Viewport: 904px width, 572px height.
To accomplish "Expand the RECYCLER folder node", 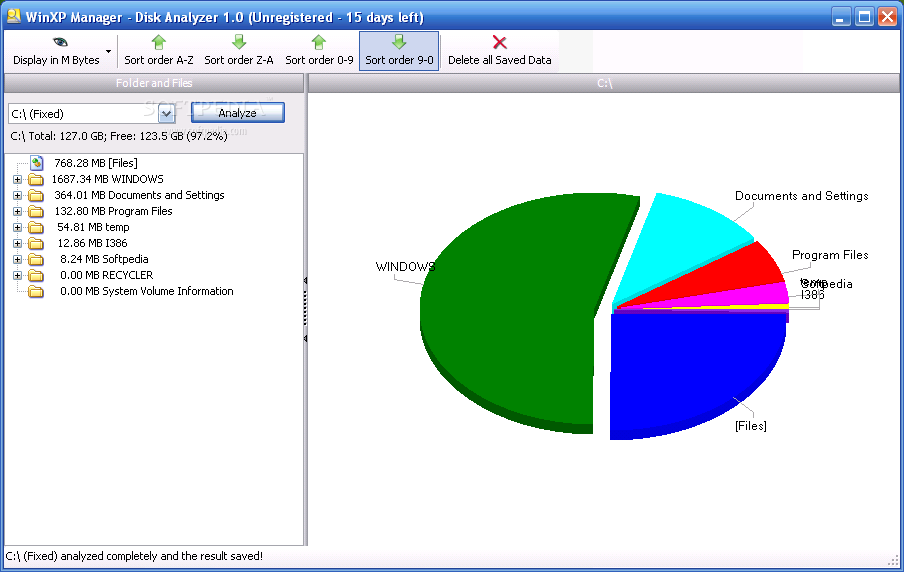I will coord(17,276).
